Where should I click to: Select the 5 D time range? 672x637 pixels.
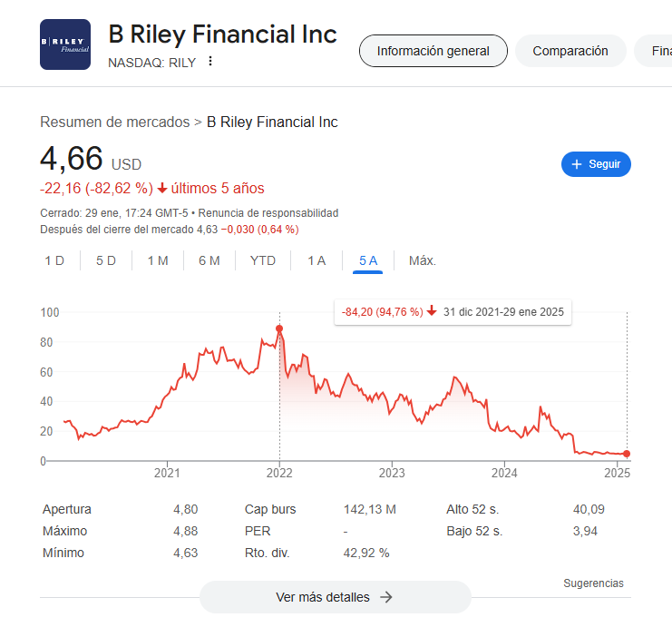(x=106, y=260)
